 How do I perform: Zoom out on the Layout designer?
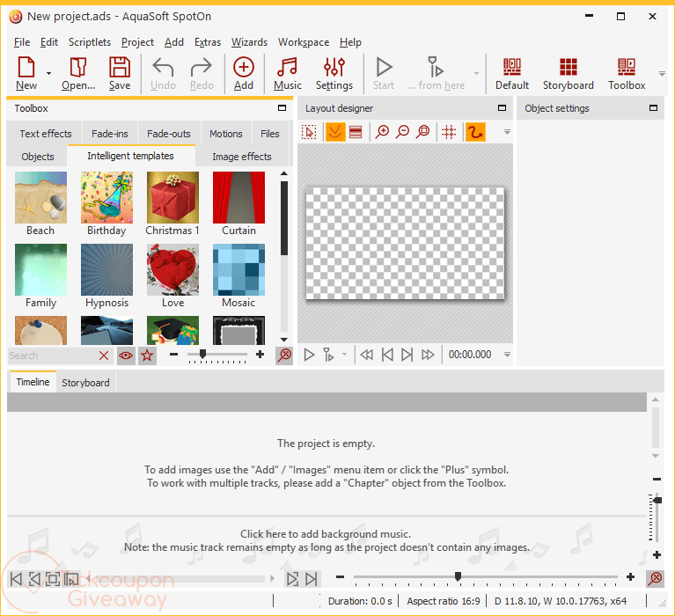(x=402, y=132)
